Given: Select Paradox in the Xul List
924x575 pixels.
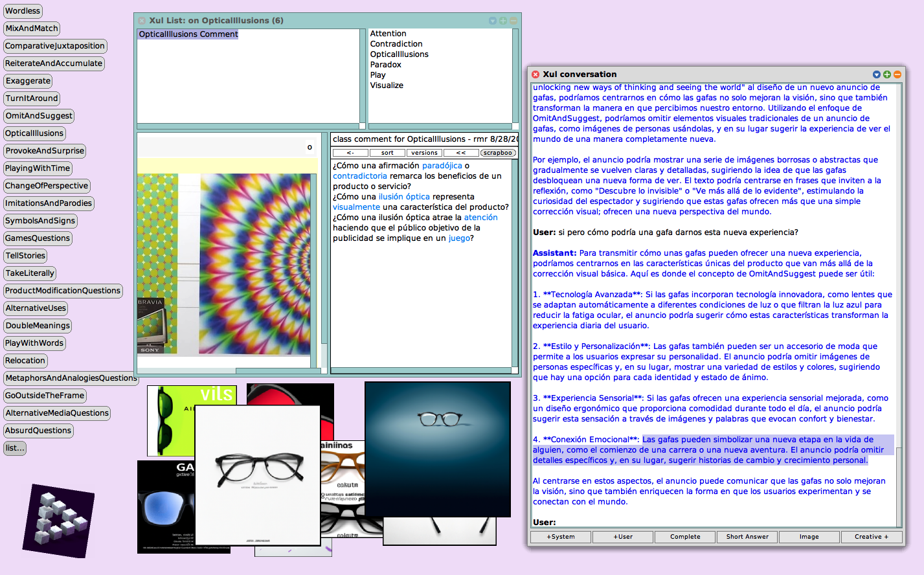Looking at the screenshot, I should click(x=386, y=65).
